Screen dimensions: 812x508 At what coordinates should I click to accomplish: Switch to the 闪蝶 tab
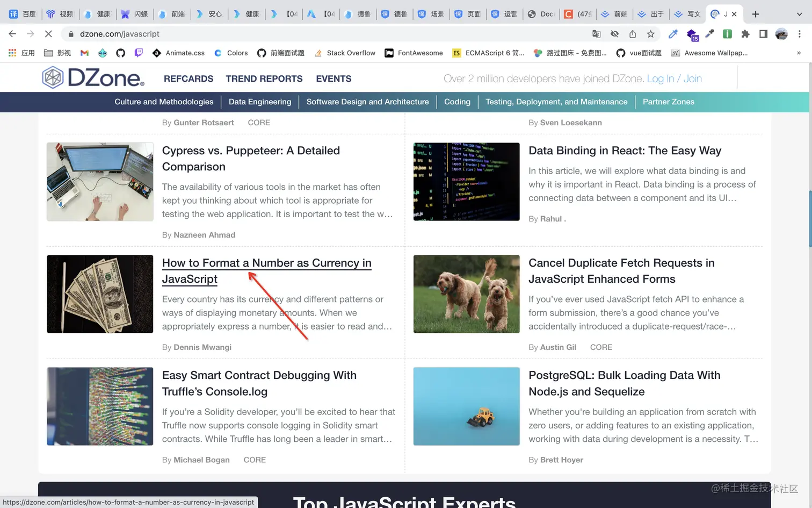[x=135, y=14]
